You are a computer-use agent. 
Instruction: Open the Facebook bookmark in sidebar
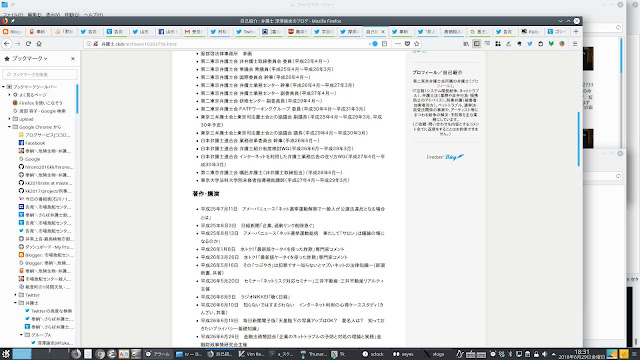point(35,143)
